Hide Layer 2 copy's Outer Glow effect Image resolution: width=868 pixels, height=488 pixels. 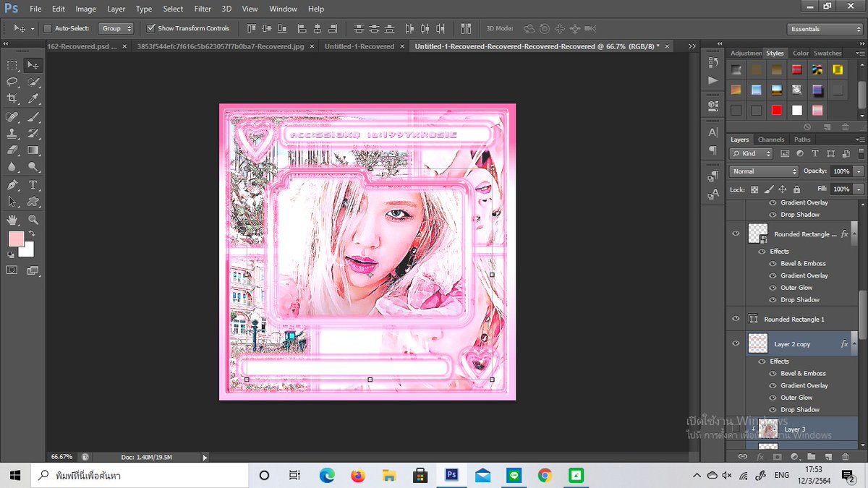(773, 398)
